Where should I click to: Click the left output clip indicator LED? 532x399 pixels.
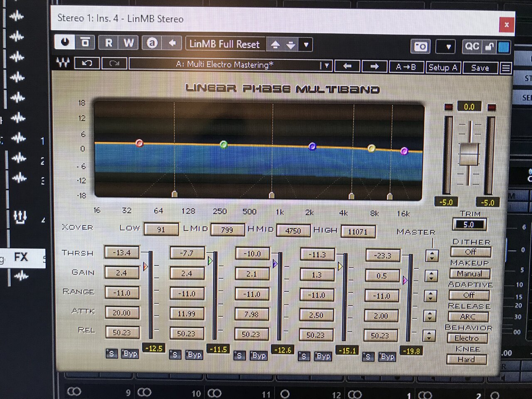(448, 107)
